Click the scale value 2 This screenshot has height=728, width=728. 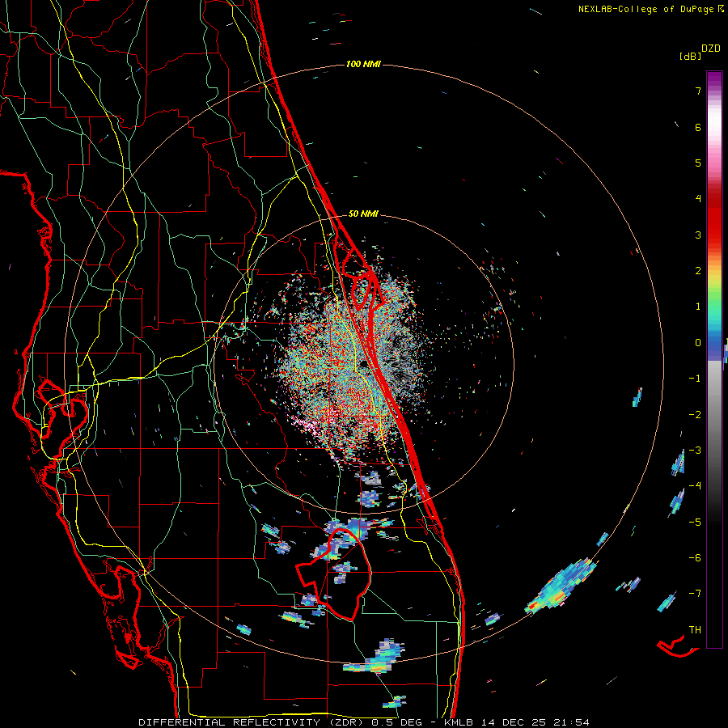coord(698,271)
